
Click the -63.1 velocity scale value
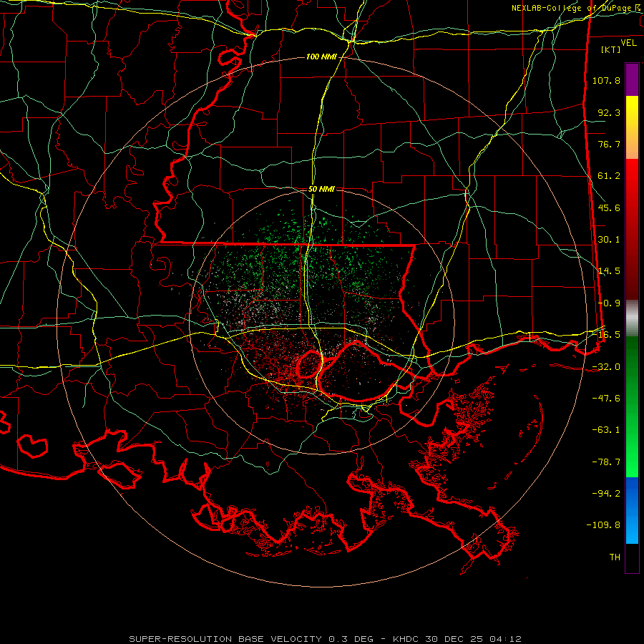[x=606, y=430]
